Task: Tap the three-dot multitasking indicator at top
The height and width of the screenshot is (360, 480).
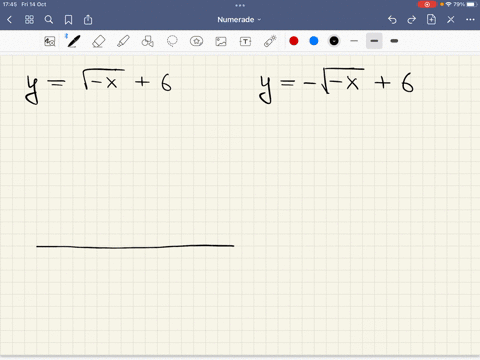Action: 240,5
